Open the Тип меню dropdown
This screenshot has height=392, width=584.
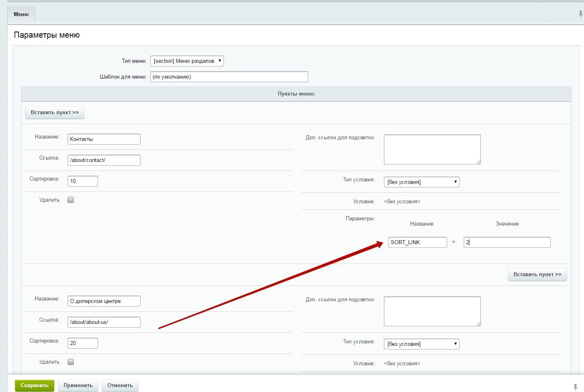(187, 61)
